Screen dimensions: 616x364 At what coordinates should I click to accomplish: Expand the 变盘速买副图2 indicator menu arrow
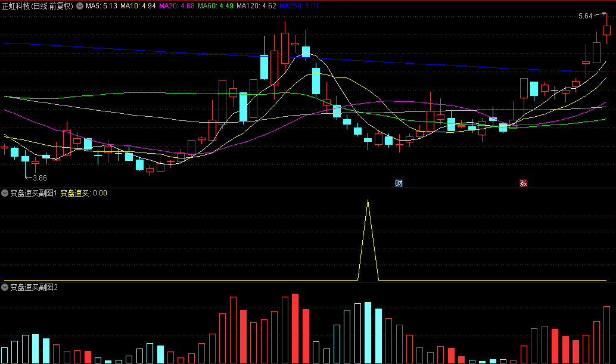point(5,287)
